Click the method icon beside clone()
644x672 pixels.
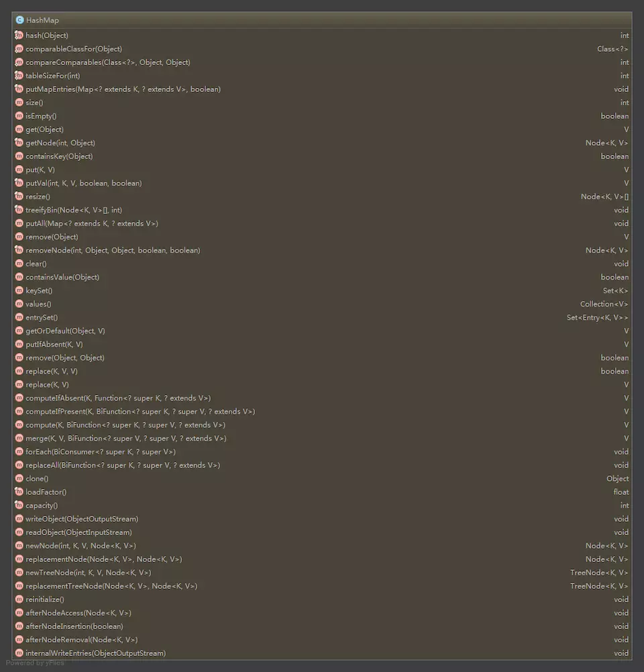point(19,478)
